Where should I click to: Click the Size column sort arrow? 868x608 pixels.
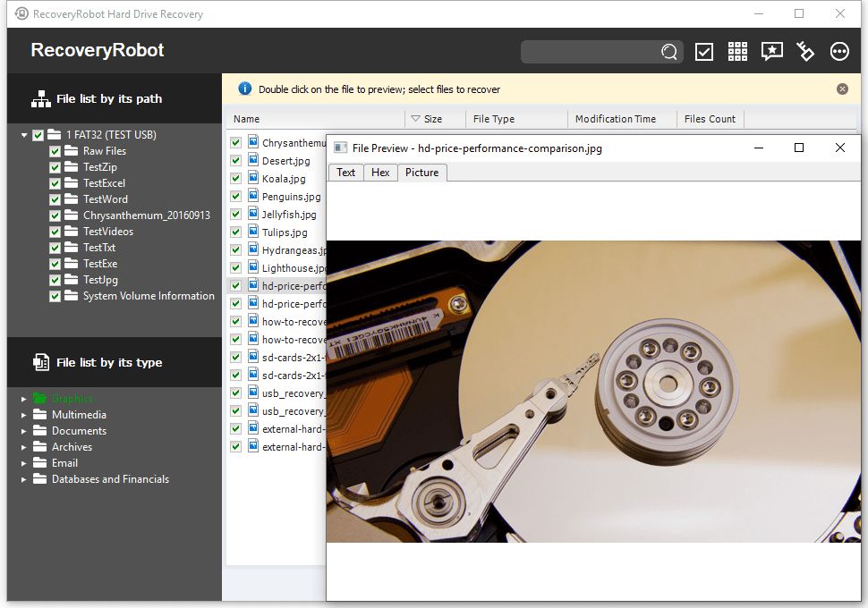pyautogui.click(x=416, y=118)
